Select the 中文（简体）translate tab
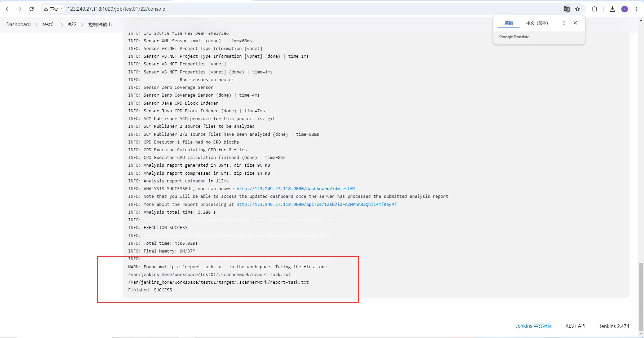This screenshot has width=644, height=338. click(x=537, y=23)
